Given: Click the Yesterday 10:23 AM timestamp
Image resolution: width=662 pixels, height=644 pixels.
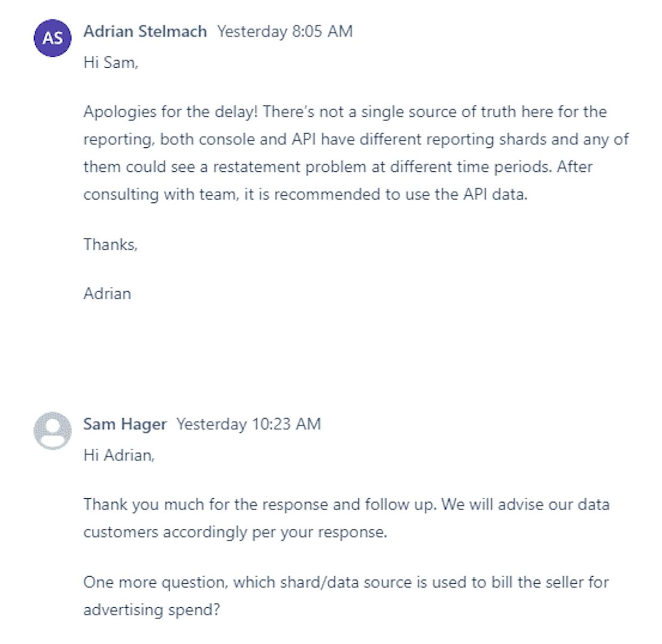Looking at the screenshot, I should pyautogui.click(x=249, y=424).
